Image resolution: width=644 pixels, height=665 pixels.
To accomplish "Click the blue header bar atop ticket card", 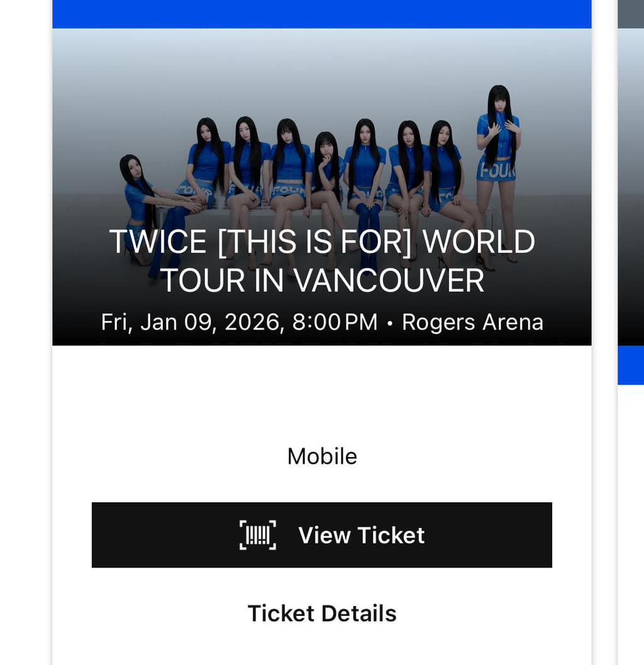I will coord(321,14).
